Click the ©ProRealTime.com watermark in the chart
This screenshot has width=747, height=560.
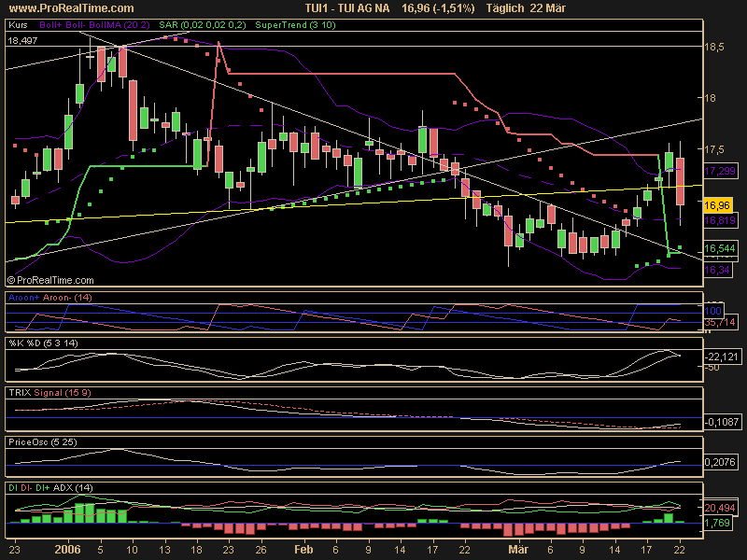coord(50,279)
